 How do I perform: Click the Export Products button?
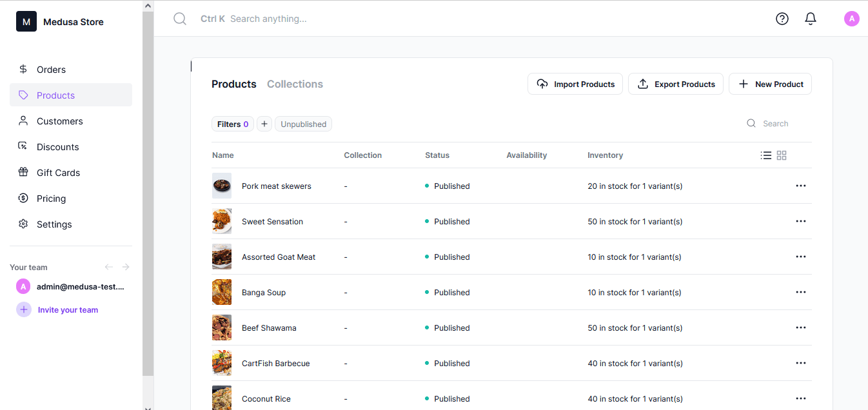pyautogui.click(x=675, y=84)
